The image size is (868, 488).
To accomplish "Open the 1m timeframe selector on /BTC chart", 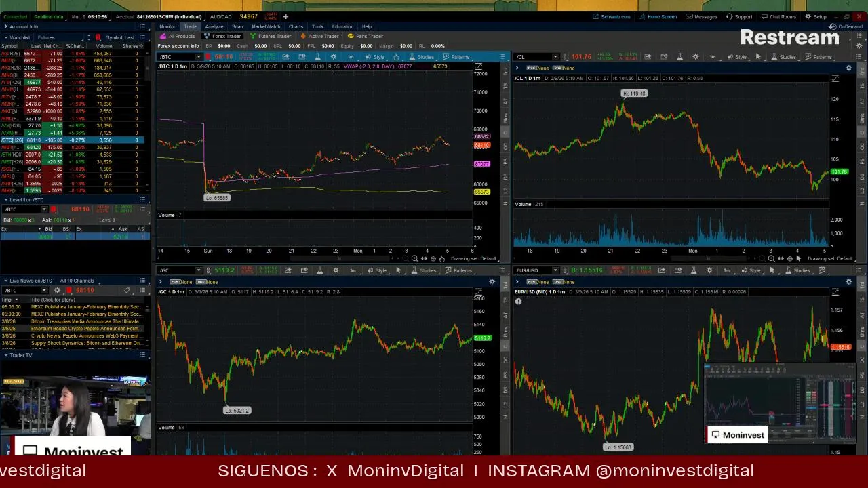I will click(x=351, y=57).
